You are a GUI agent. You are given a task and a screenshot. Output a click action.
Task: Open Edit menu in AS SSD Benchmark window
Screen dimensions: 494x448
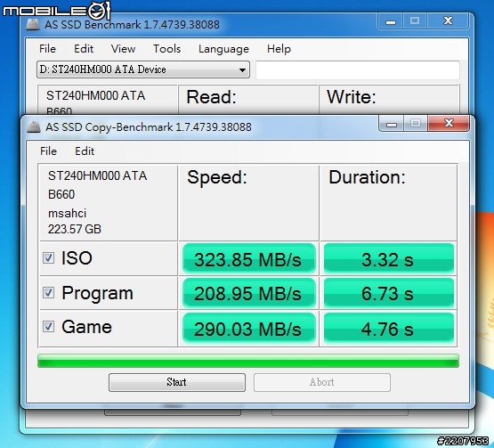click(x=84, y=49)
